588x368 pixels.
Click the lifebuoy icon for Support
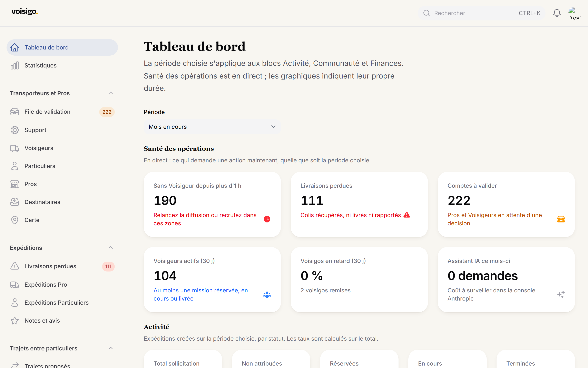[x=14, y=130]
